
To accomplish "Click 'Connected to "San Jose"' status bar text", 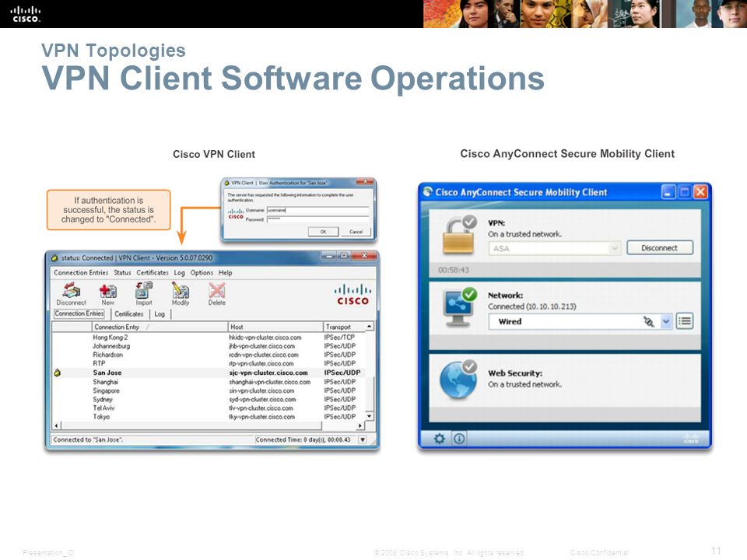I will click(88, 440).
